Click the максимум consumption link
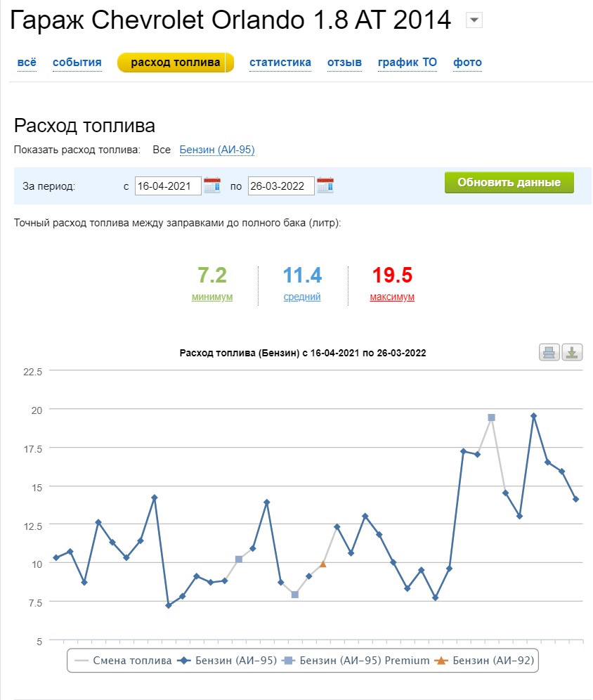 tap(392, 297)
